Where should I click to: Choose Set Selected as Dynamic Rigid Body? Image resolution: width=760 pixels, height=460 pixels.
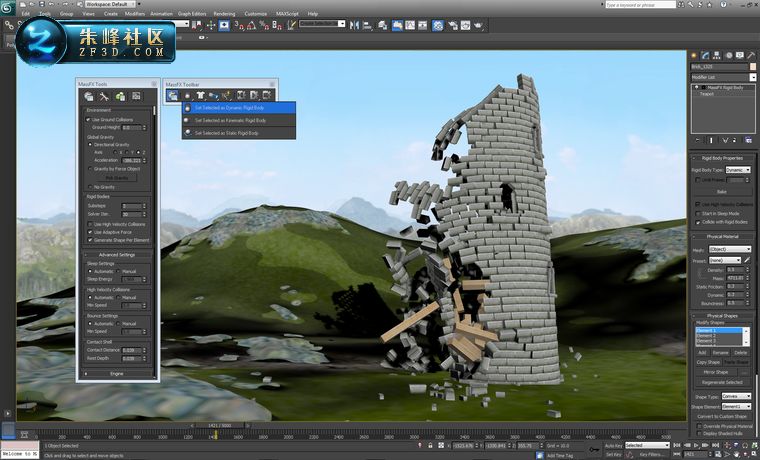pos(239,108)
